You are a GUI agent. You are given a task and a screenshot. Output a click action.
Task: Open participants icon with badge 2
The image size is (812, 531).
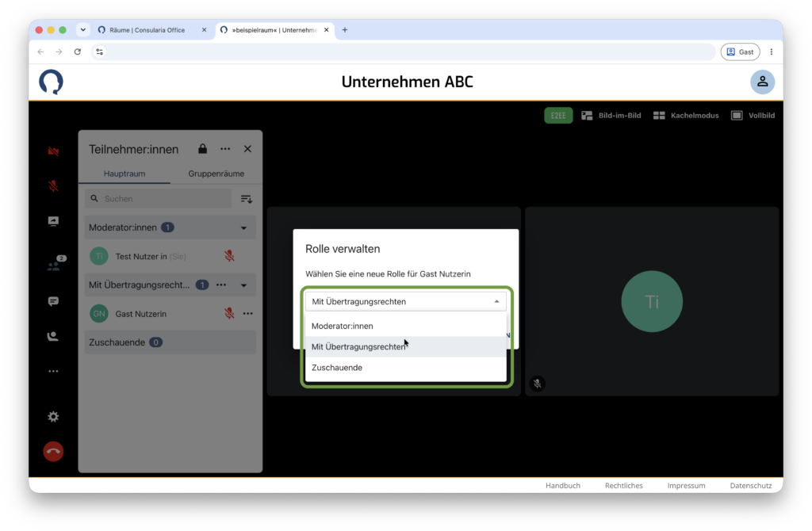[56, 264]
